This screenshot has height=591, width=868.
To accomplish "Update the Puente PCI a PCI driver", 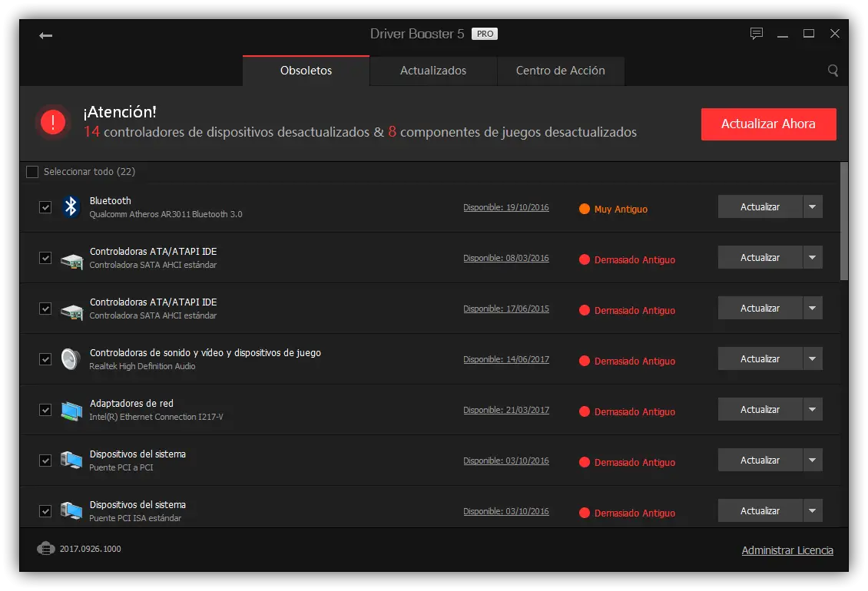I will 760,460.
